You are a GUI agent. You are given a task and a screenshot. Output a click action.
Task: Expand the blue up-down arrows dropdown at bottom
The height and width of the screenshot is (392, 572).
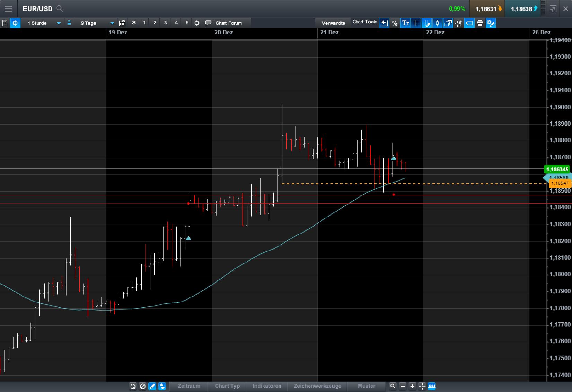click(x=162, y=386)
